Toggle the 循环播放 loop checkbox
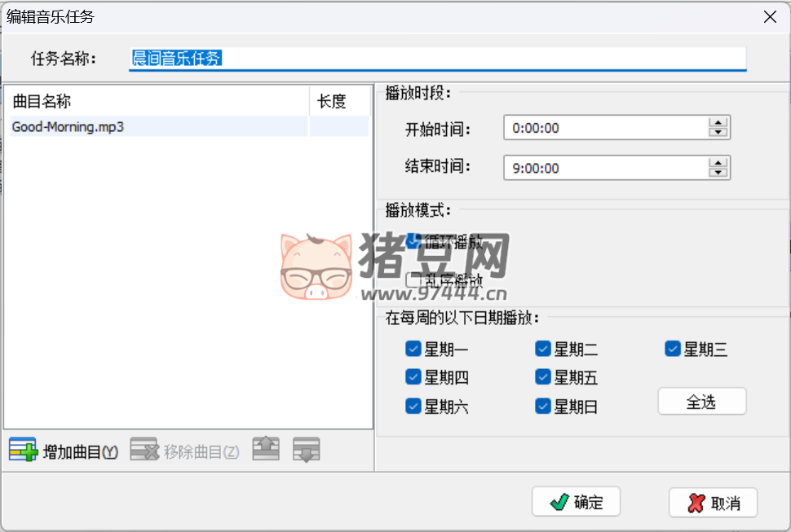 click(x=413, y=241)
